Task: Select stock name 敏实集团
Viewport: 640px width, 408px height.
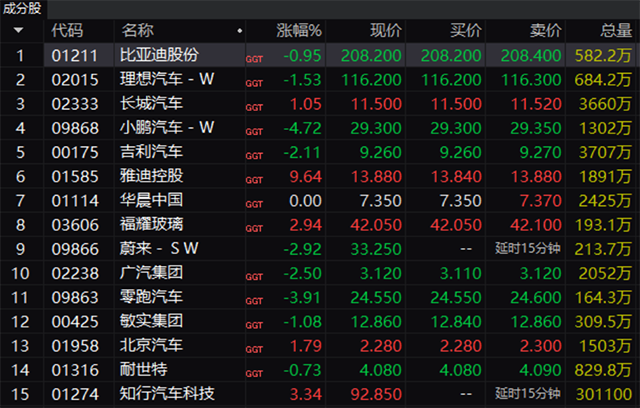Action: pos(151,321)
